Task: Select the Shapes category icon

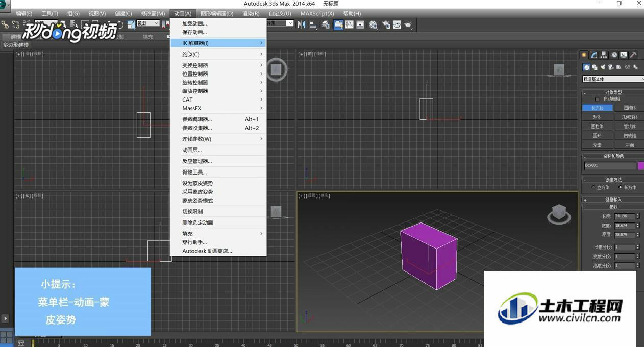Action: (595, 67)
